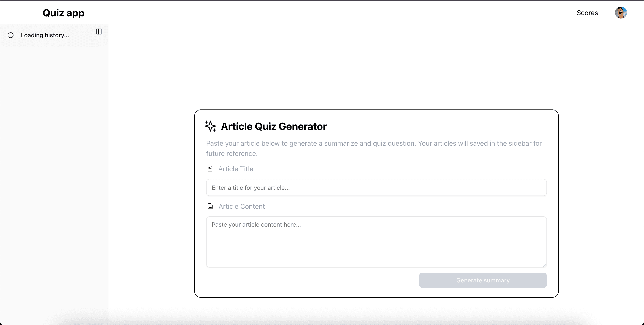This screenshot has width=644, height=325.
Task: Click the Article Title label
Action: click(236, 169)
